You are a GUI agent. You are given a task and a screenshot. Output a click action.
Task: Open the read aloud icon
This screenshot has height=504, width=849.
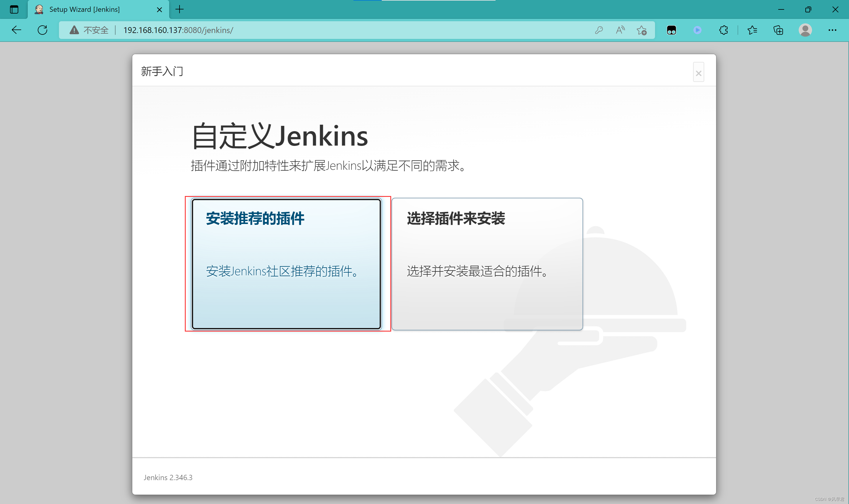pyautogui.click(x=621, y=30)
